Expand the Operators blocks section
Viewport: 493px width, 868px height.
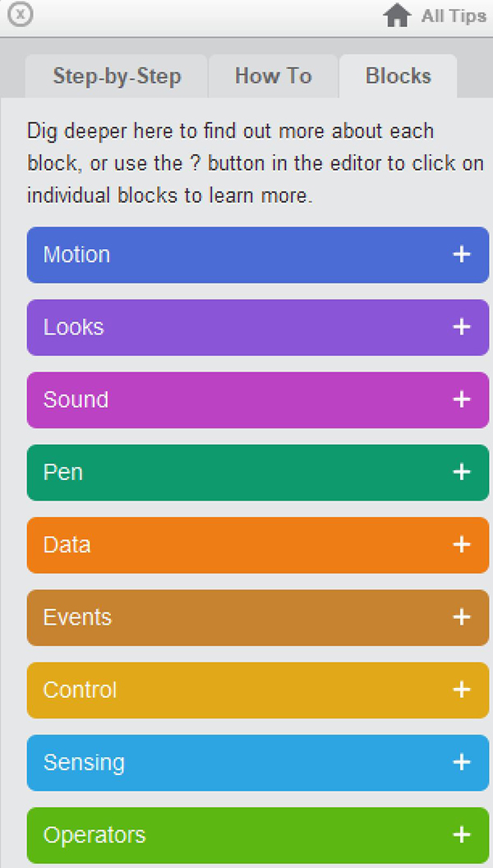258,835
